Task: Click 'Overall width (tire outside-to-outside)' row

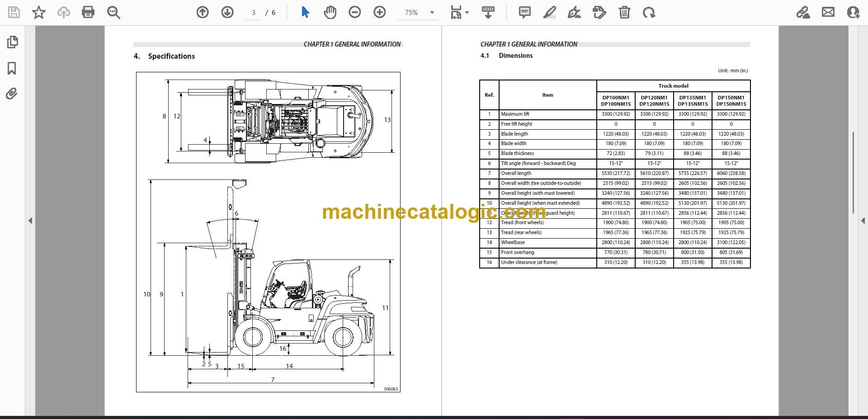Action: pos(541,183)
